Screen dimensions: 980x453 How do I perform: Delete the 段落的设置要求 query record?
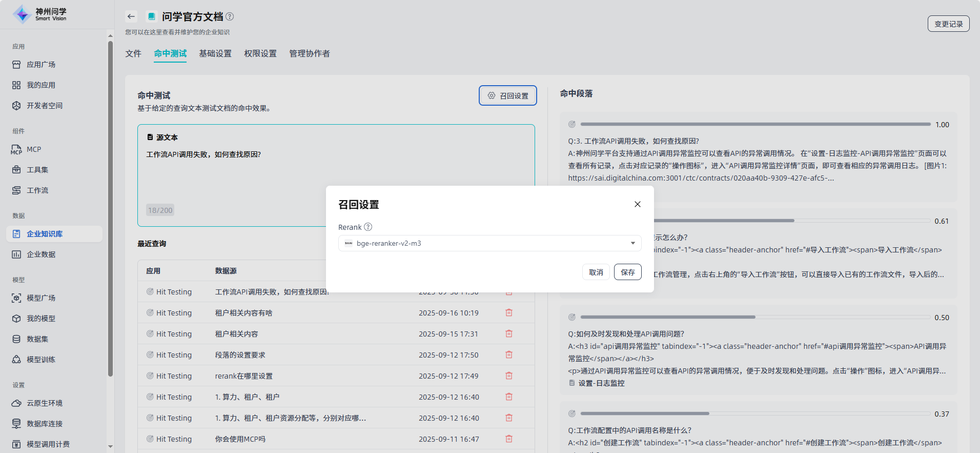508,354
